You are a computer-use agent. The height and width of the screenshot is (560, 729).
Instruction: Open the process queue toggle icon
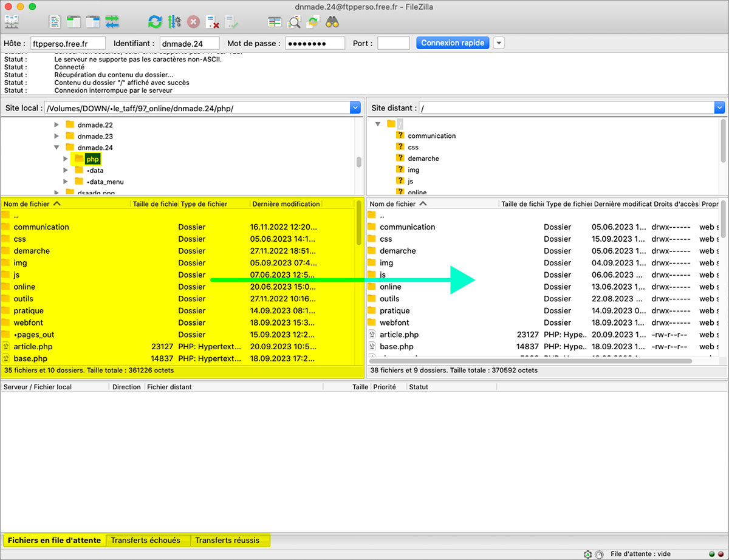pyautogui.click(x=174, y=22)
